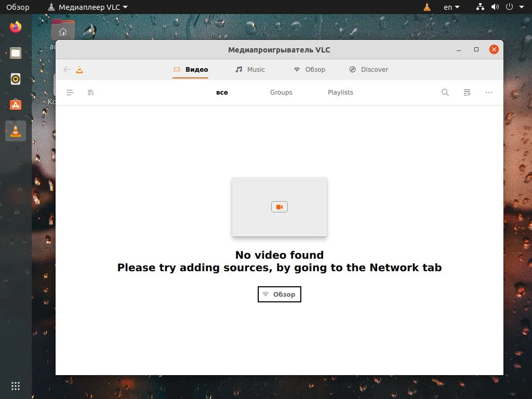The image size is (532, 399).
Task: Open the search in media library
Action: click(445, 92)
